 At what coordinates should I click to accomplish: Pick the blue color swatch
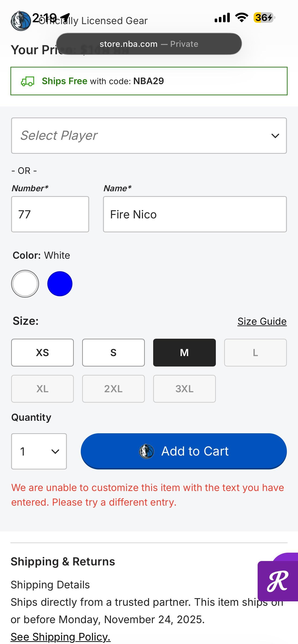pyautogui.click(x=60, y=284)
